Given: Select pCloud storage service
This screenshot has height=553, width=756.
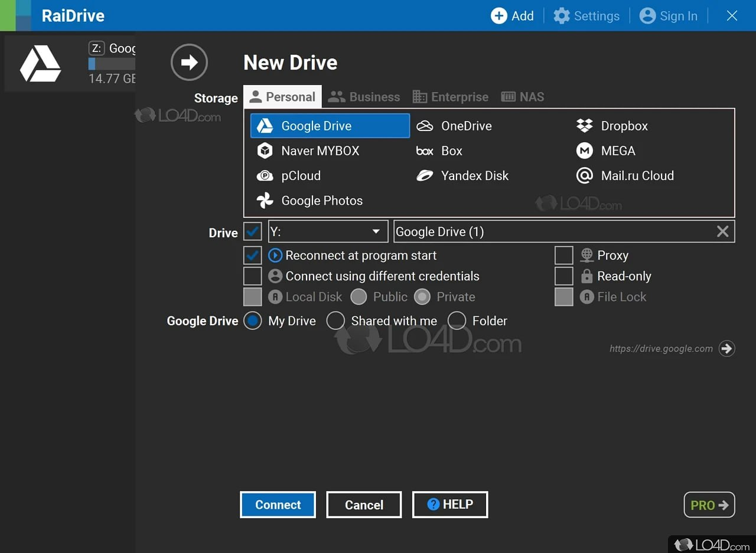Looking at the screenshot, I should pos(300,176).
